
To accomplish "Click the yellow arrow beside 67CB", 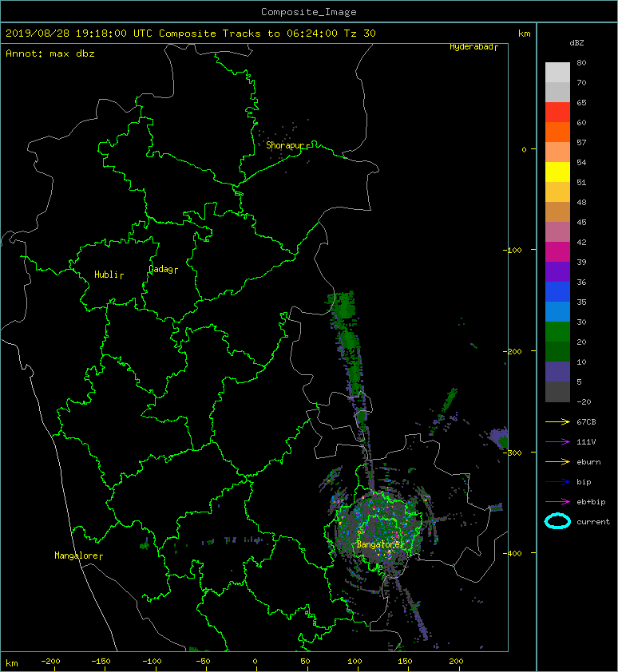I will 557,422.
